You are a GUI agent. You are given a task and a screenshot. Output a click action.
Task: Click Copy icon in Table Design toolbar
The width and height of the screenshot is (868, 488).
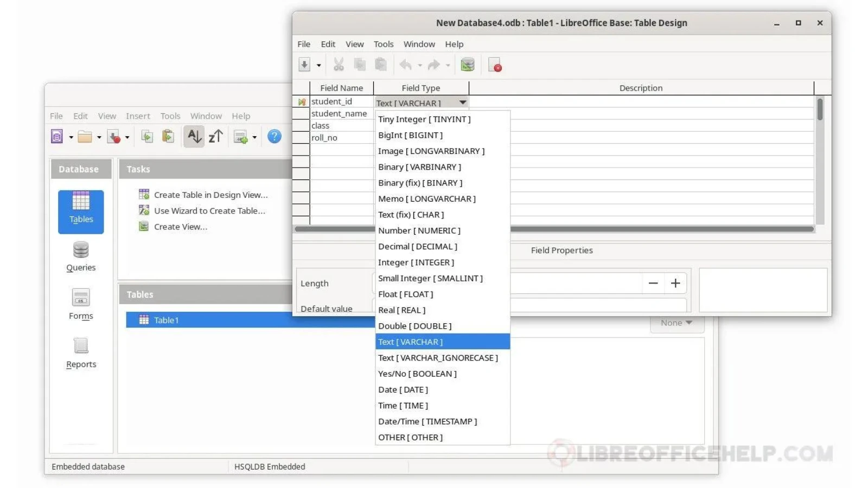pos(359,65)
